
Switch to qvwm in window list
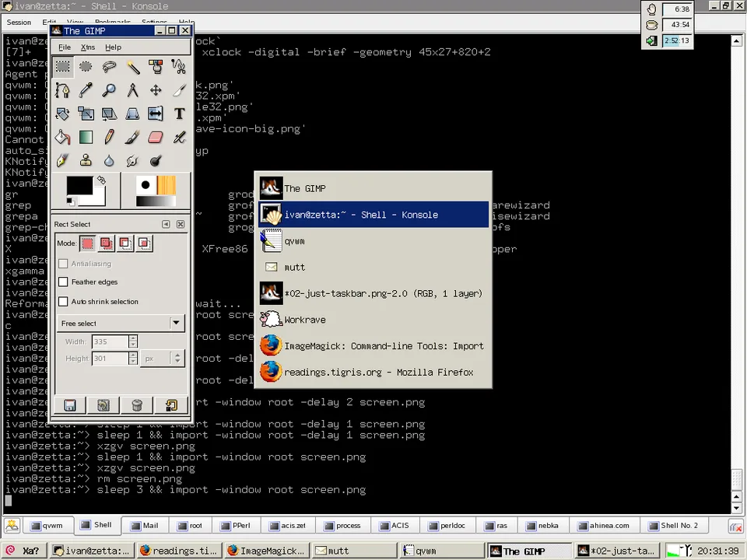373,241
